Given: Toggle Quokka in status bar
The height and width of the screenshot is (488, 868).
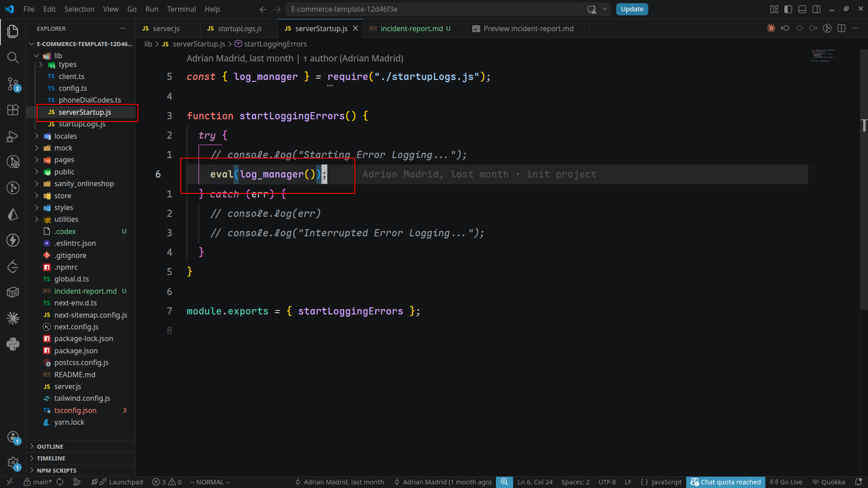Looking at the screenshot, I should pyautogui.click(x=829, y=482).
